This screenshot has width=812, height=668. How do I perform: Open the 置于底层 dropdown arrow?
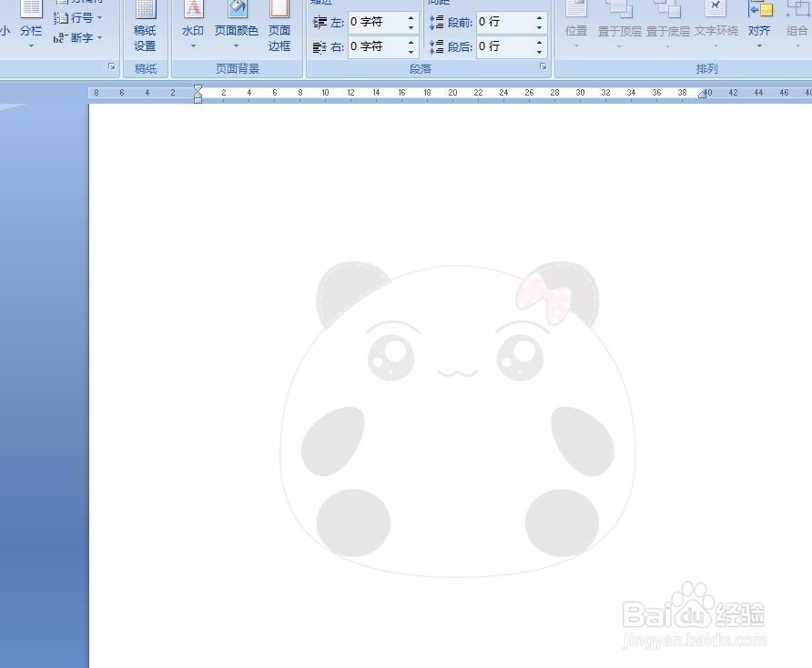pos(667,46)
